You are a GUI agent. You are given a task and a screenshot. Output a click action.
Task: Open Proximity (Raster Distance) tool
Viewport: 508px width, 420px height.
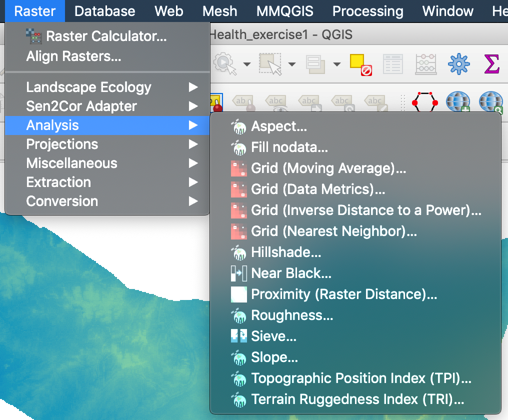[355, 294]
